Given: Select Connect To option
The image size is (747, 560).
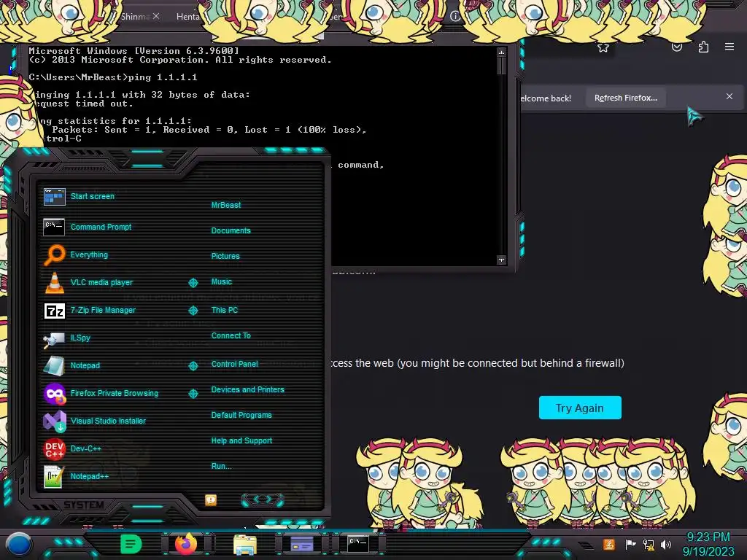Looking at the screenshot, I should 231,335.
